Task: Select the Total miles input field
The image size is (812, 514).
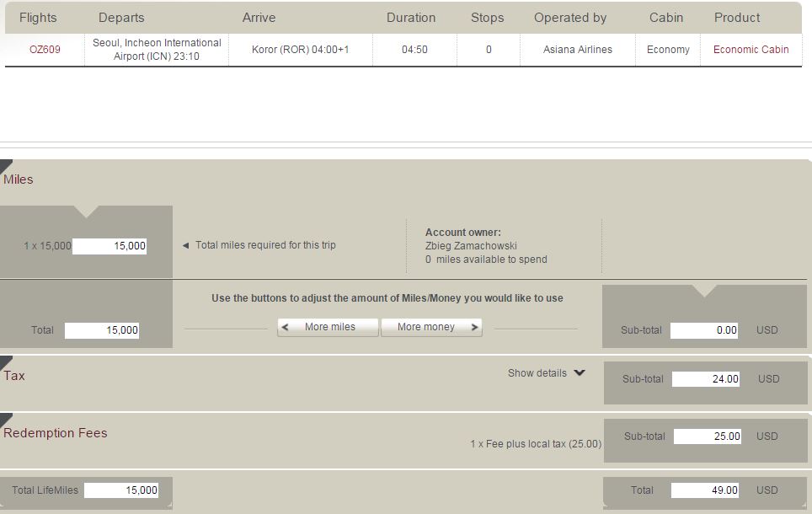Action: [x=101, y=330]
